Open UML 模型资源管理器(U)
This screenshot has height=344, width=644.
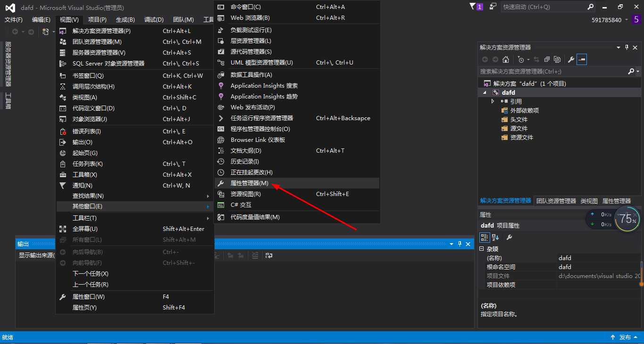(x=297, y=62)
